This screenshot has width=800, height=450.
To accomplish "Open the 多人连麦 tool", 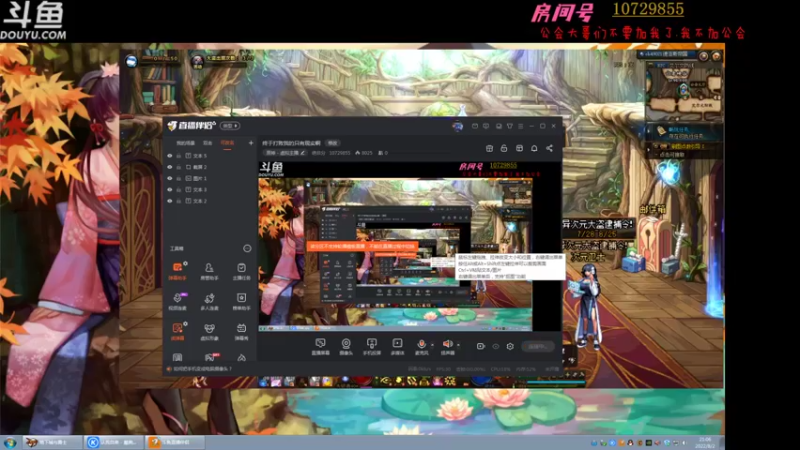I will 209,301.
